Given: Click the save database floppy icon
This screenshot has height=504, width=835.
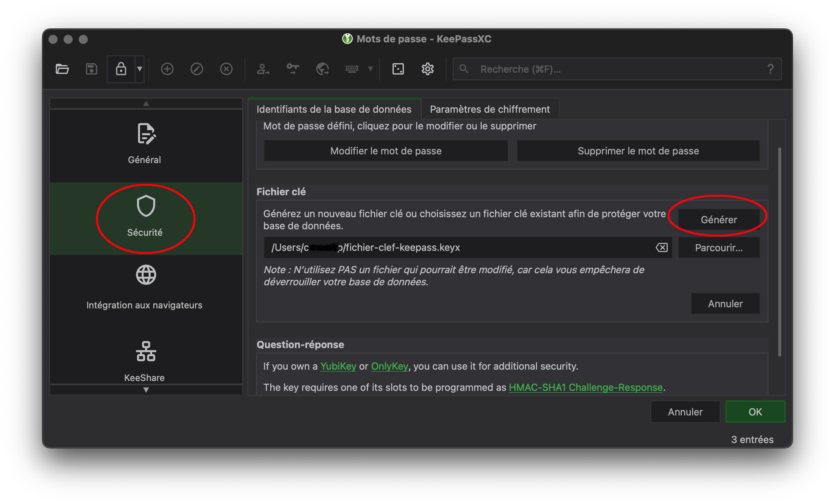Looking at the screenshot, I should pos(92,69).
